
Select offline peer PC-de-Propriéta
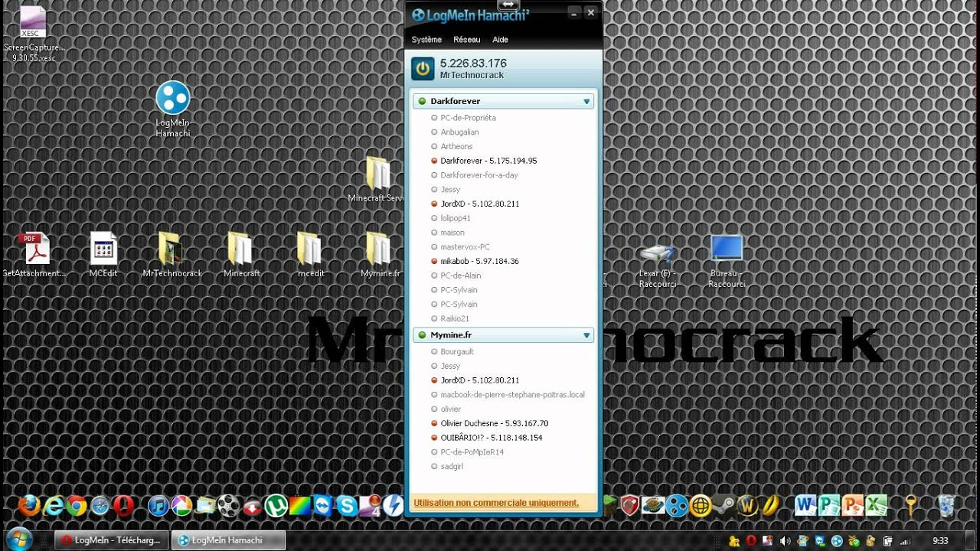tap(468, 118)
